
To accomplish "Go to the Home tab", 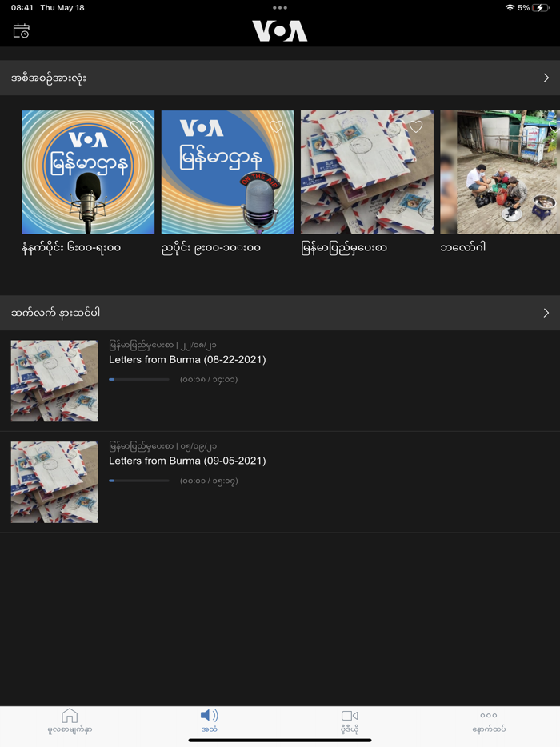I will coord(70,721).
